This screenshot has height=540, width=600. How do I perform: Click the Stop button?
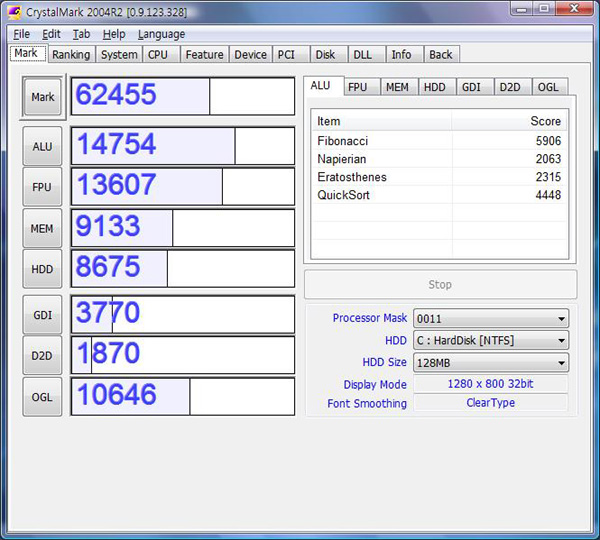(x=440, y=284)
